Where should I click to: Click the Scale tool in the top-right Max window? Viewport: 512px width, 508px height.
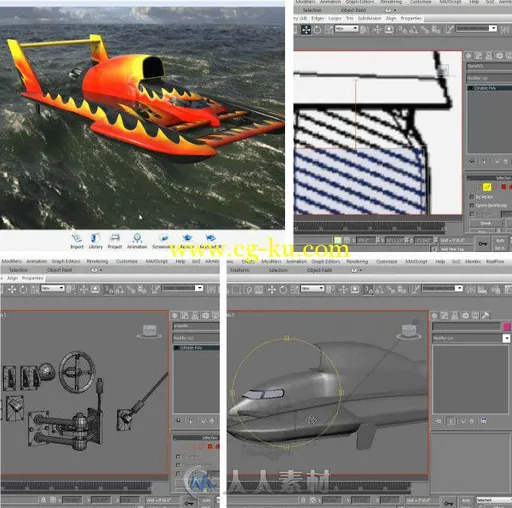[x=328, y=30]
